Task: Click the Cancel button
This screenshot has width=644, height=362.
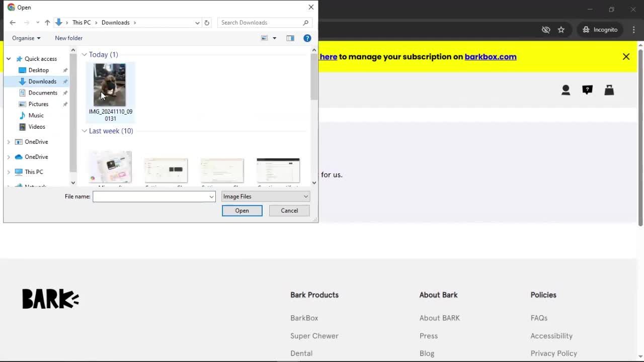Action: 289,211
